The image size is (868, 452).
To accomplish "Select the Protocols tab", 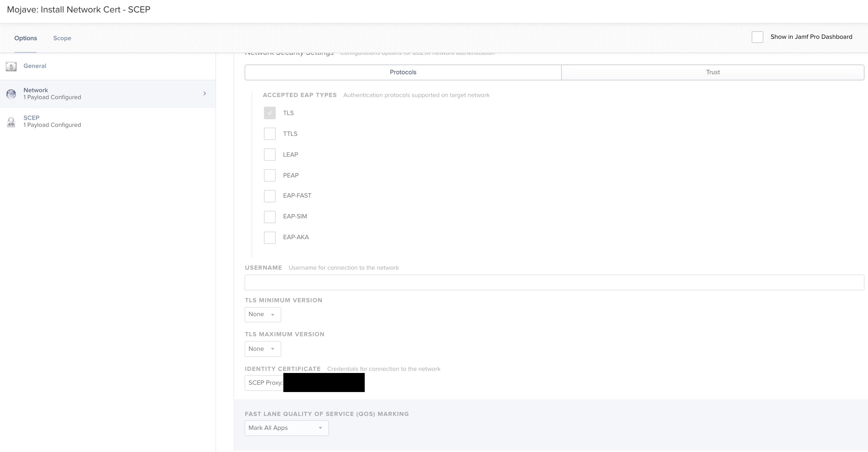I will [x=403, y=72].
